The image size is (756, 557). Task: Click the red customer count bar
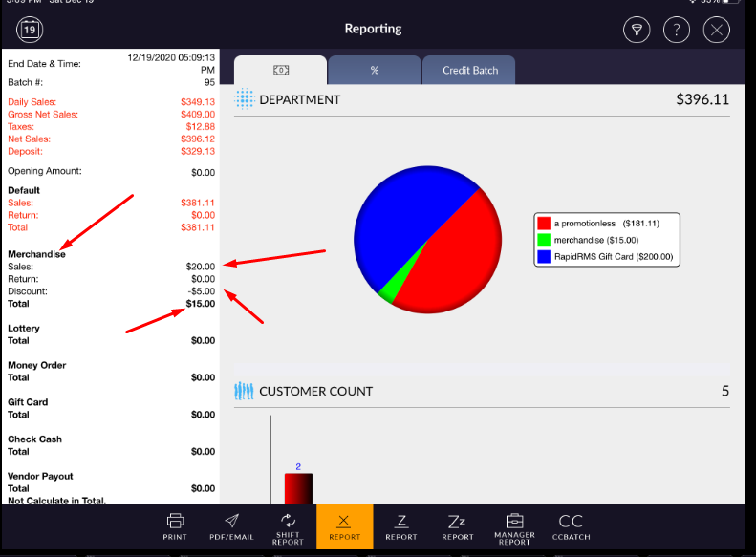tap(298, 488)
